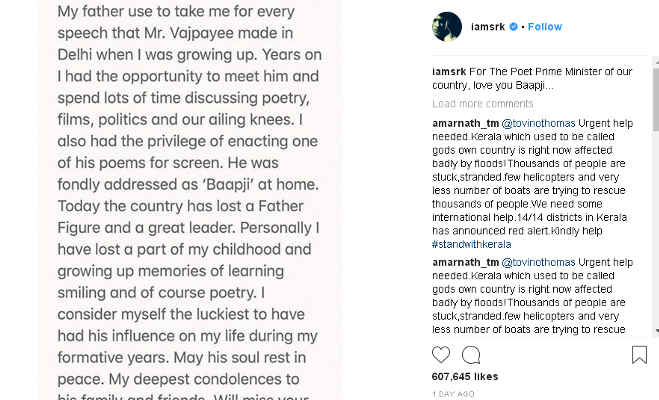Click iamsrk username in the caption

coord(449,72)
